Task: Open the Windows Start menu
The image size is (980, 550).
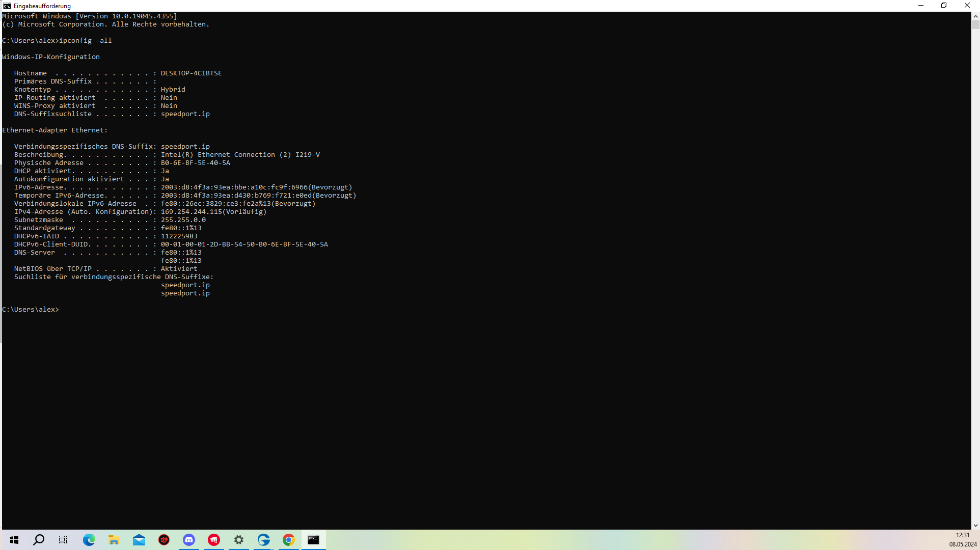Action: 14,540
